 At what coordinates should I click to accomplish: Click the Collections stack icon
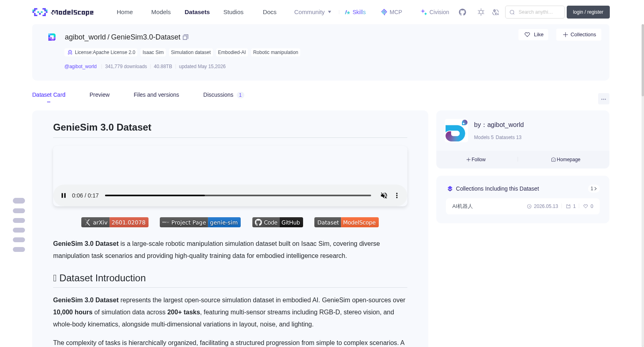point(450,189)
